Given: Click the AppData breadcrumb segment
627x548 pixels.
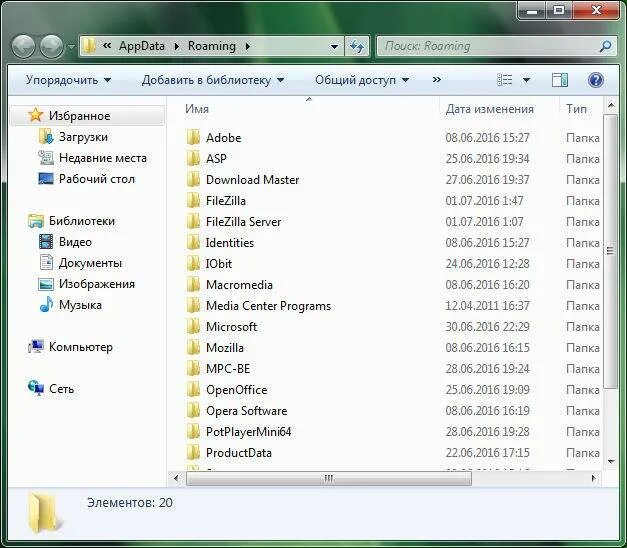Looking at the screenshot, I should pyautogui.click(x=142, y=46).
